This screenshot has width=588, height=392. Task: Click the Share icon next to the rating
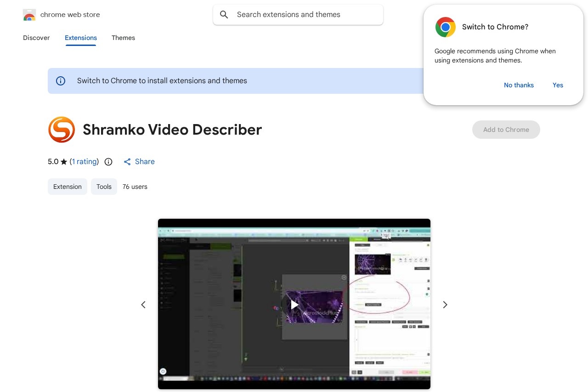pos(127,162)
